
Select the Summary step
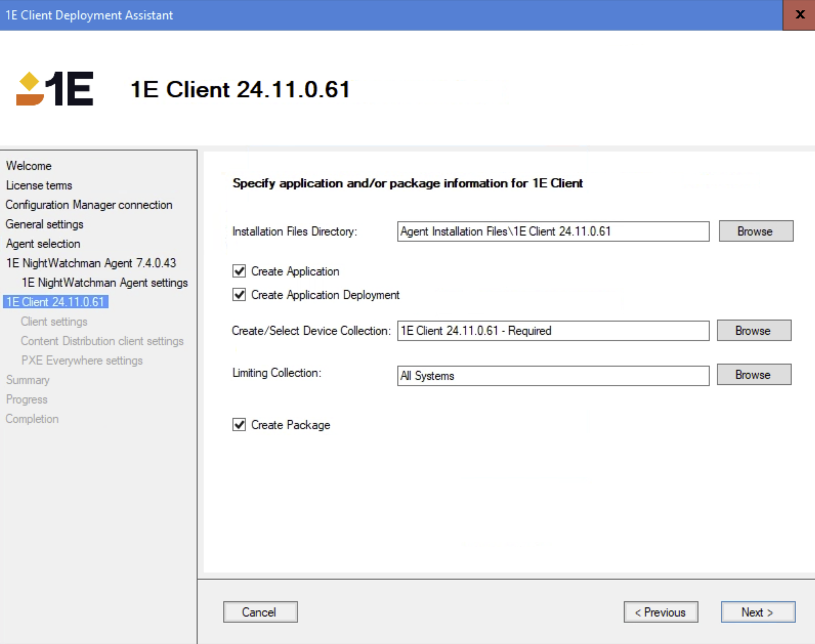[28, 380]
